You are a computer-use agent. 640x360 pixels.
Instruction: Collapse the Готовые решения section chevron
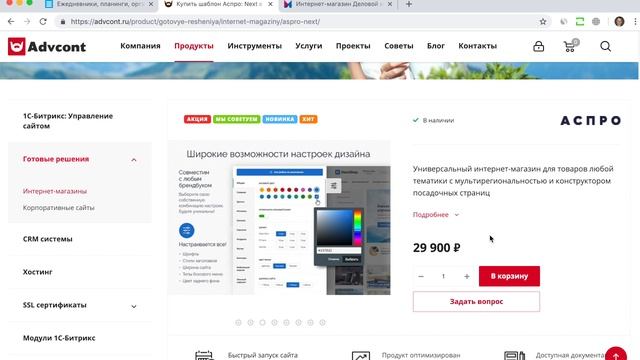click(x=133, y=160)
